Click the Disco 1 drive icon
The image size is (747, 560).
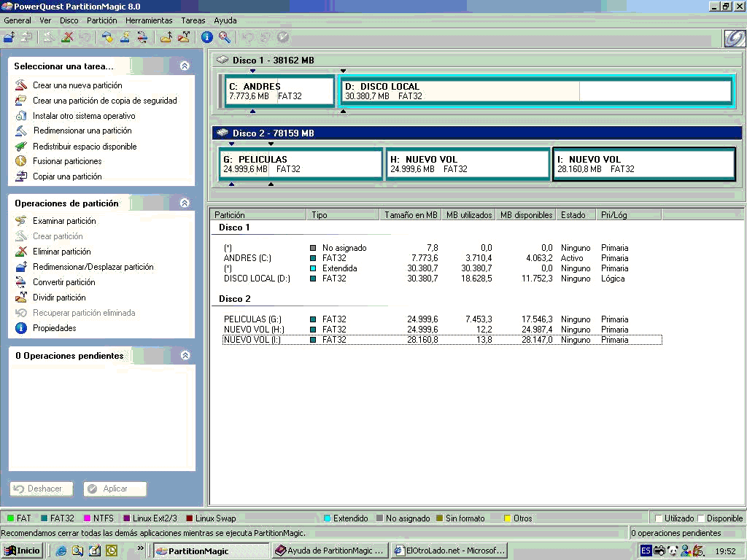[222, 60]
